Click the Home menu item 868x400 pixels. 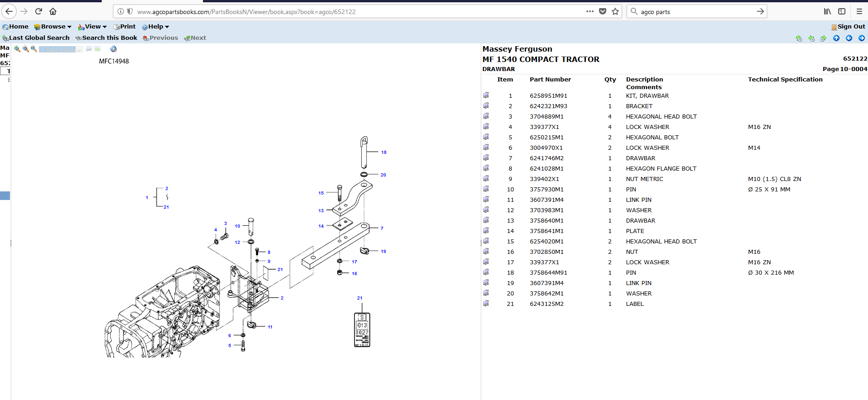[15, 27]
